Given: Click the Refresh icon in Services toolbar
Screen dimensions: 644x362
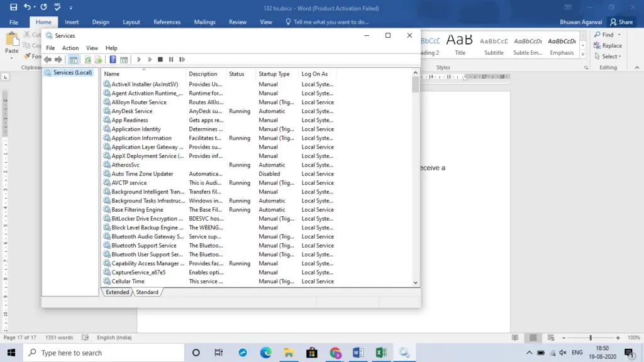Looking at the screenshot, I should click(87, 60).
